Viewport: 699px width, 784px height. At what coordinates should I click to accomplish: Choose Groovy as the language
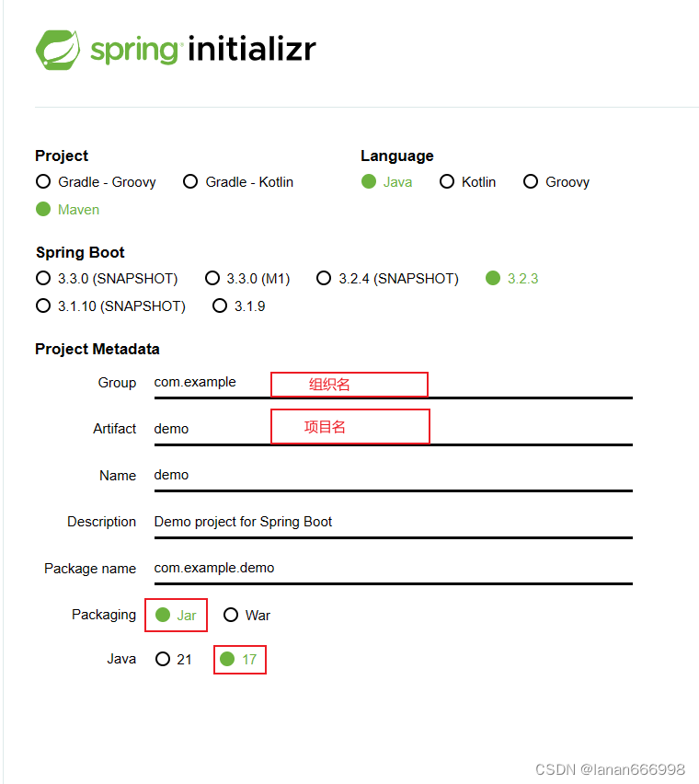556,181
